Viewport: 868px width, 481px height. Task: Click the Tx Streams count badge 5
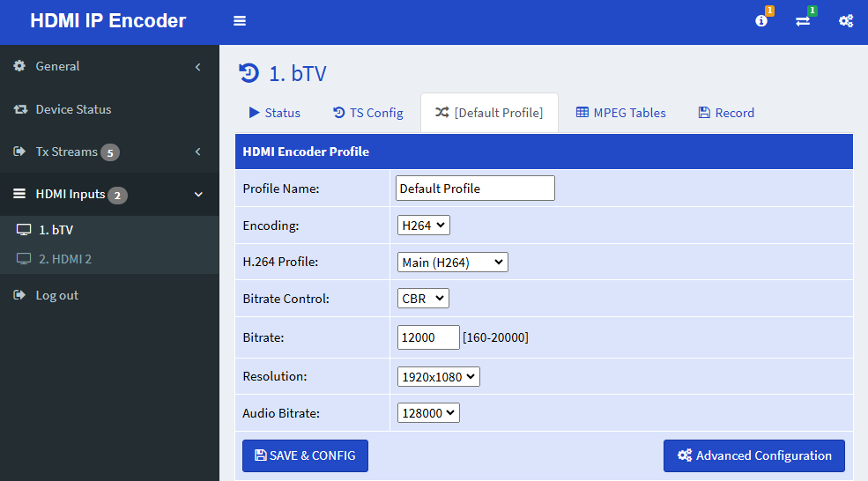click(x=110, y=152)
